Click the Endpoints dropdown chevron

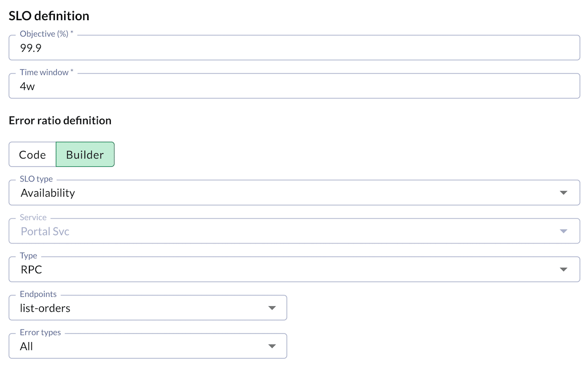coord(272,307)
